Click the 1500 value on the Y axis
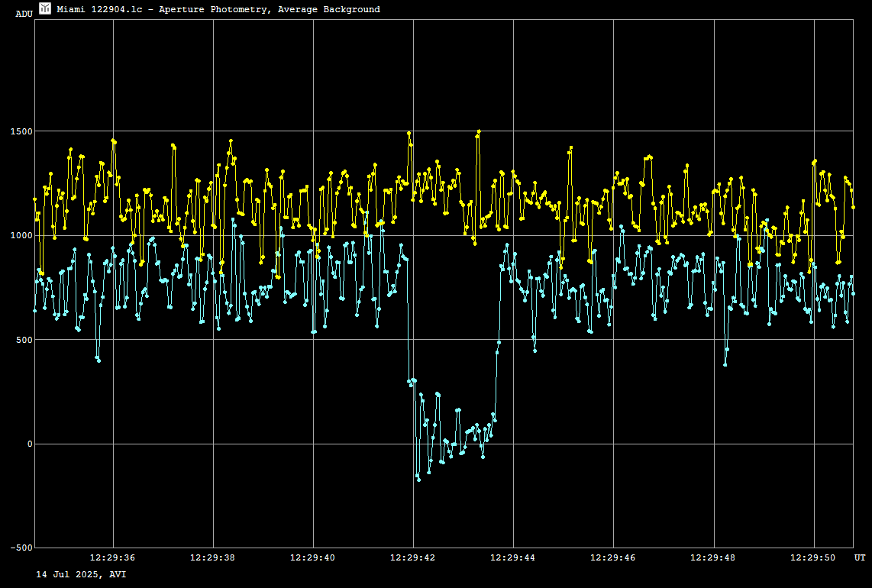This screenshot has height=588, width=872. (21, 131)
